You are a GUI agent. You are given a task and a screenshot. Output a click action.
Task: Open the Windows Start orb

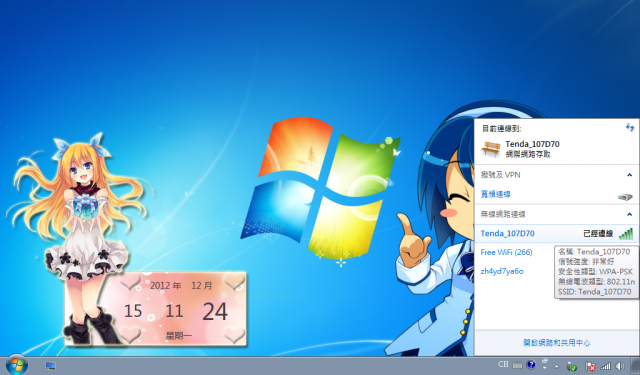(17, 365)
